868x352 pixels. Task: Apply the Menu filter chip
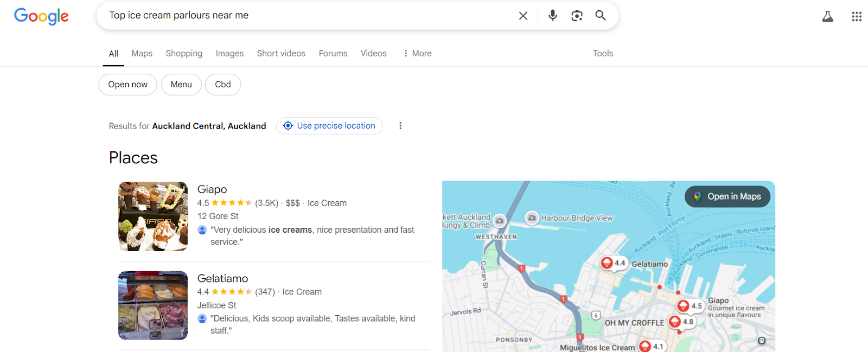coord(181,85)
